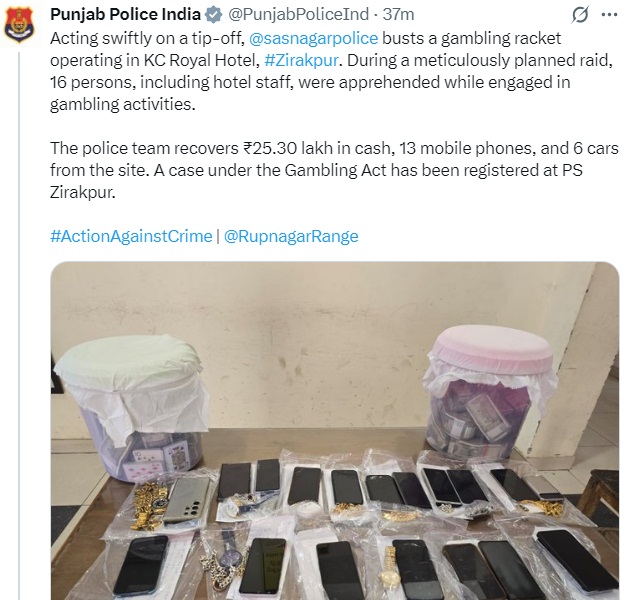634x600 pixels.
Task: Click the blue verified badge
Action: tap(213, 15)
